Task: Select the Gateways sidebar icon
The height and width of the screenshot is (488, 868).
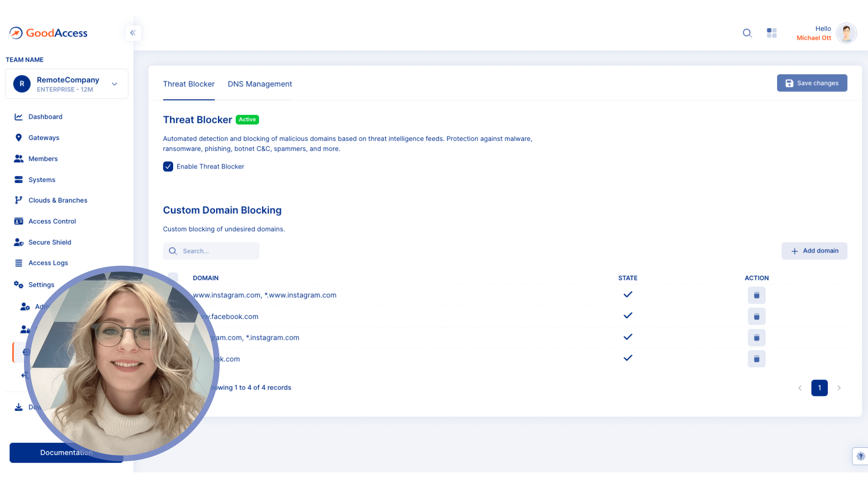Action: [x=19, y=137]
